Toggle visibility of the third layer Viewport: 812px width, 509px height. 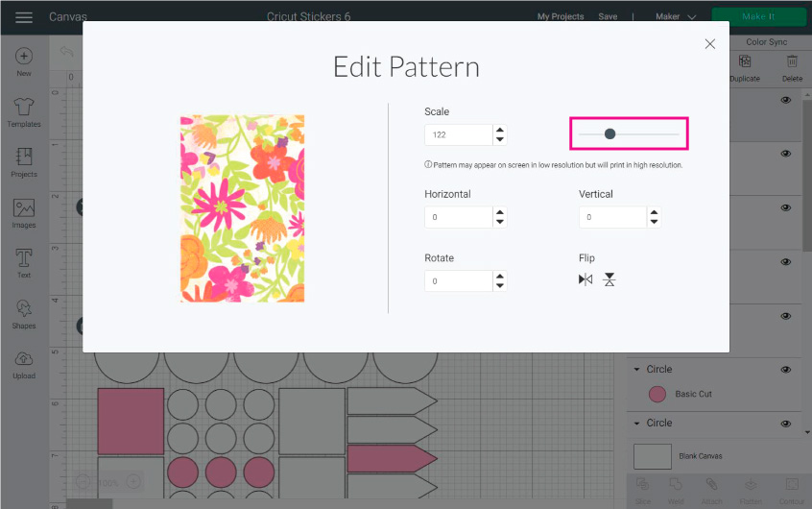coord(785,207)
